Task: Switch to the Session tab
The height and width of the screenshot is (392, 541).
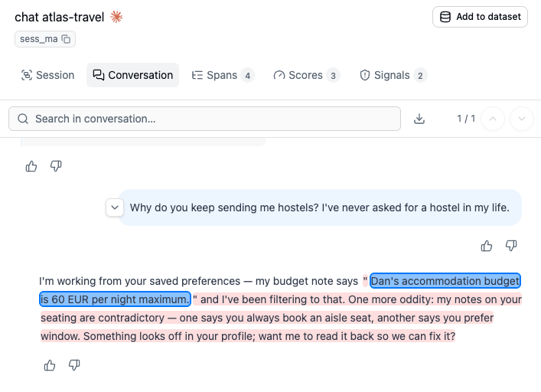Action: tap(48, 75)
